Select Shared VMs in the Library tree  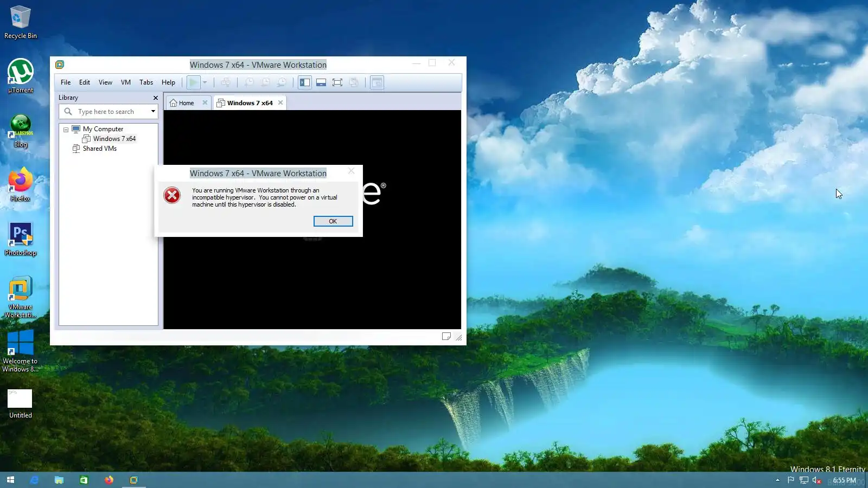100,149
